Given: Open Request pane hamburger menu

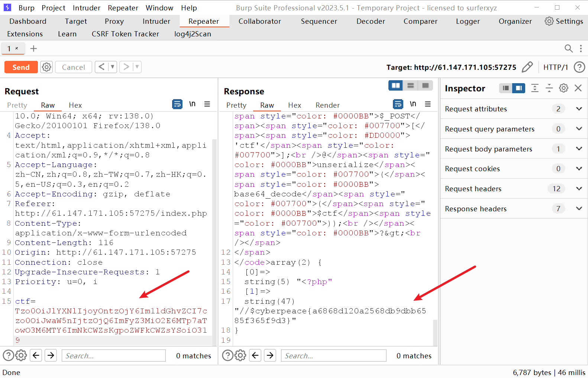Looking at the screenshot, I should [x=207, y=104].
